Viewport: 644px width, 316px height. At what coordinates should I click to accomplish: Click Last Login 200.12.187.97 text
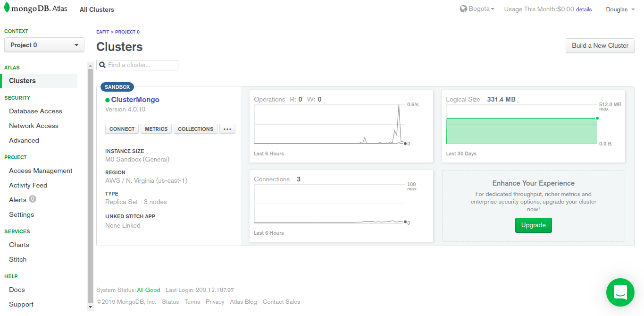point(200,290)
